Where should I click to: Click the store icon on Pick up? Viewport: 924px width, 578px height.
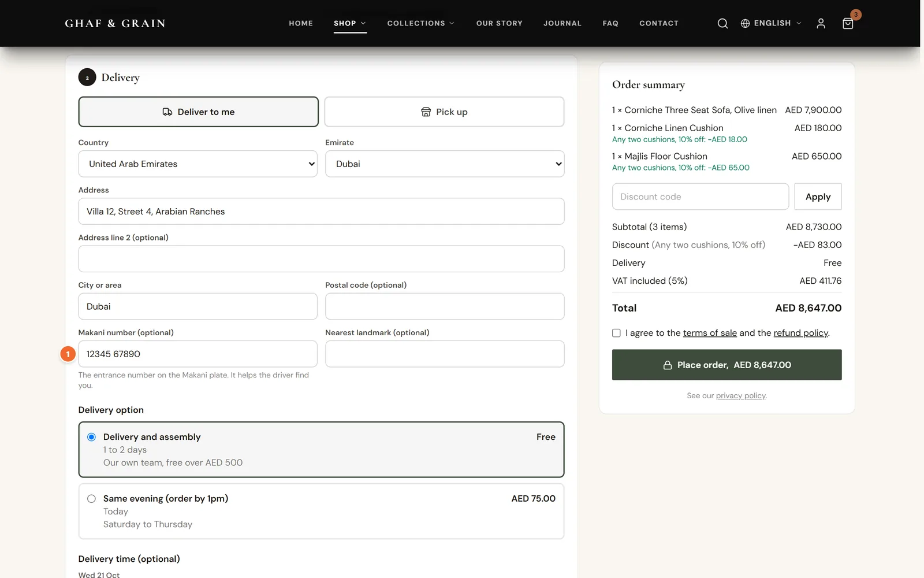pos(426,112)
